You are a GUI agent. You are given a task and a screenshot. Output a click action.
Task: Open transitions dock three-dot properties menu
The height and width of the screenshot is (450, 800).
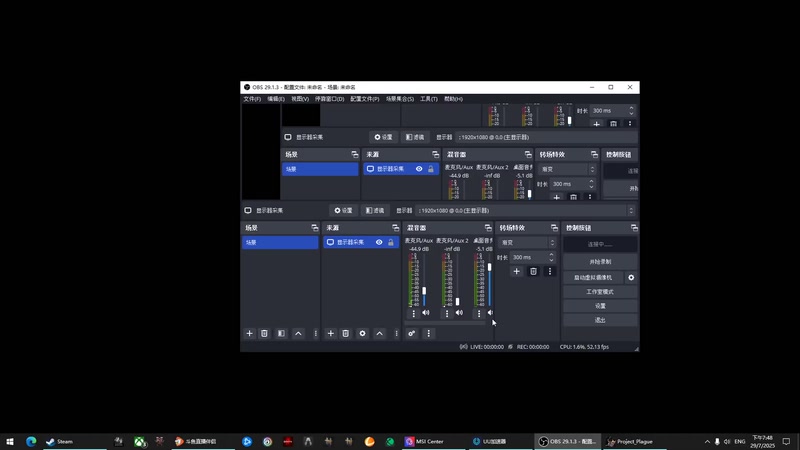549,271
